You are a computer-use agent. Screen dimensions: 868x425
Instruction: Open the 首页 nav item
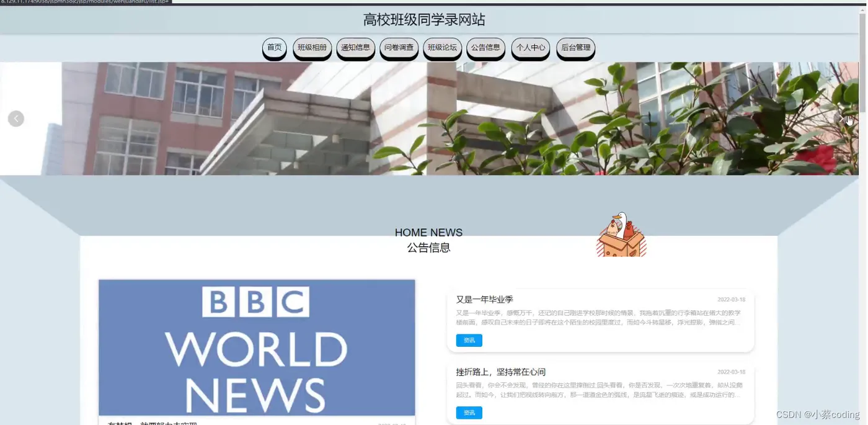275,48
